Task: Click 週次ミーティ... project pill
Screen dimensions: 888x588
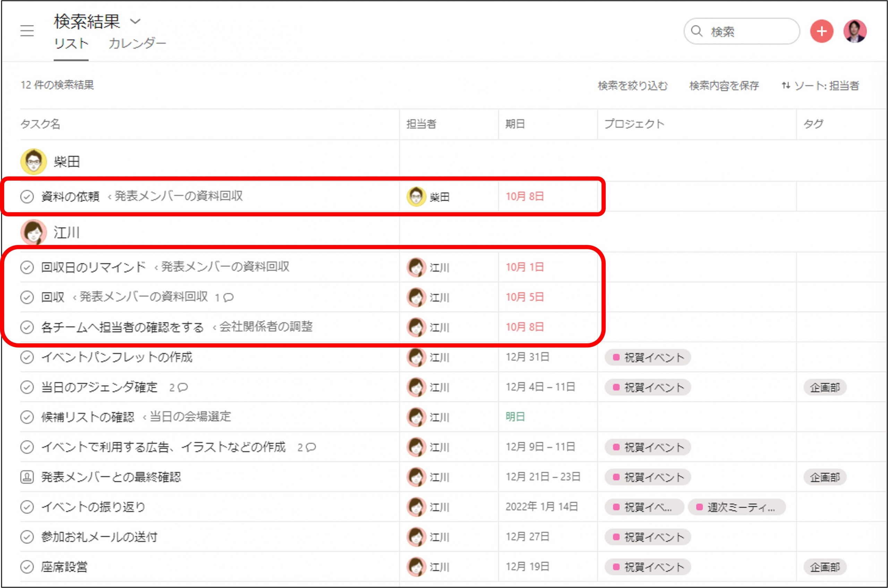Action: [736, 507]
